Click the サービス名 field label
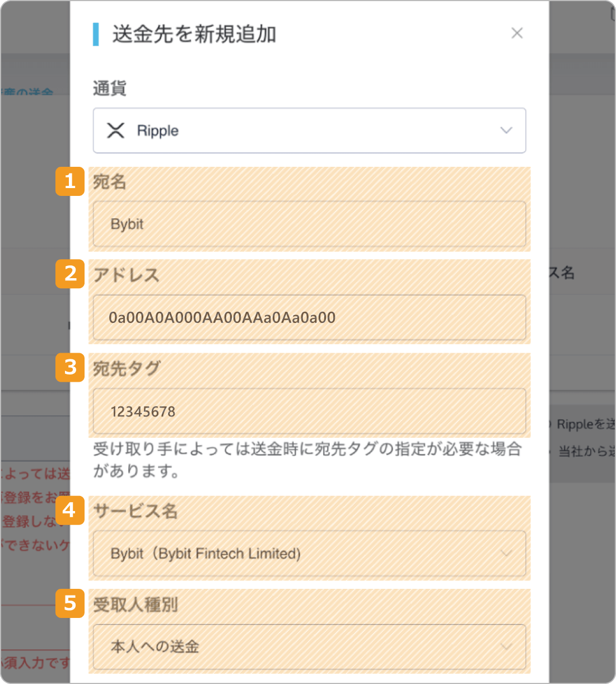This screenshot has height=684, width=616. coord(136,511)
